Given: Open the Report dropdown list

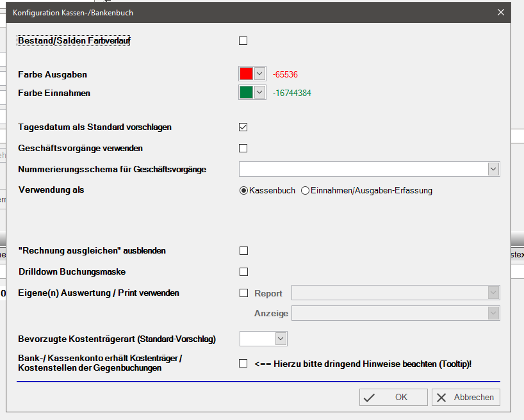Looking at the screenshot, I should click(x=493, y=293).
